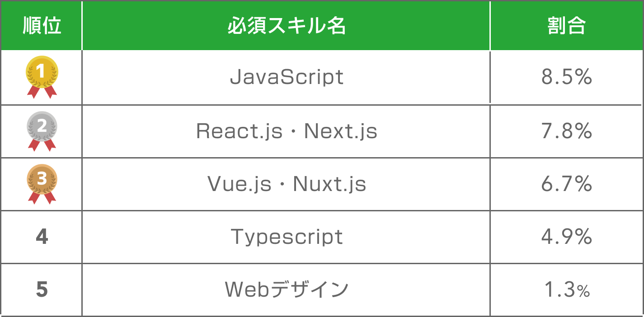Select the 必須スキル名 column header
The width and height of the screenshot is (644, 317).
[286, 26]
